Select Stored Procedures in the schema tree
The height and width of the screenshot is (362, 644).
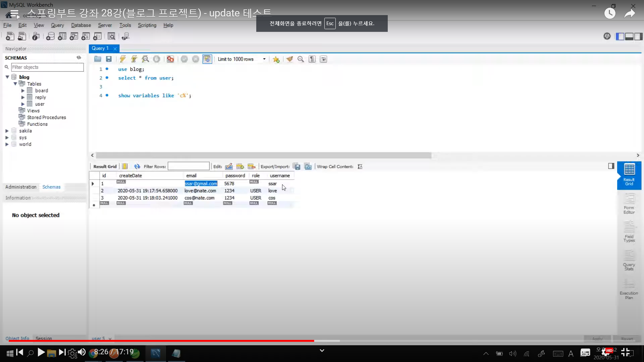(47, 117)
